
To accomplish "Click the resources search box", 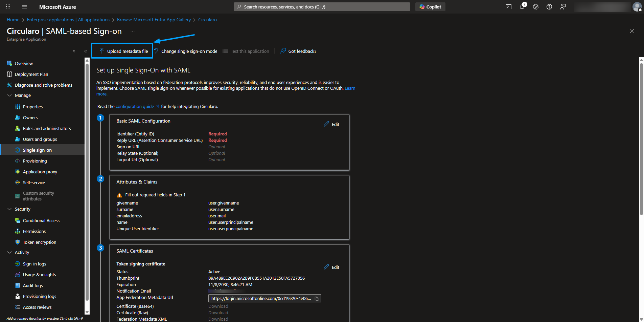I will [x=321, y=6].
